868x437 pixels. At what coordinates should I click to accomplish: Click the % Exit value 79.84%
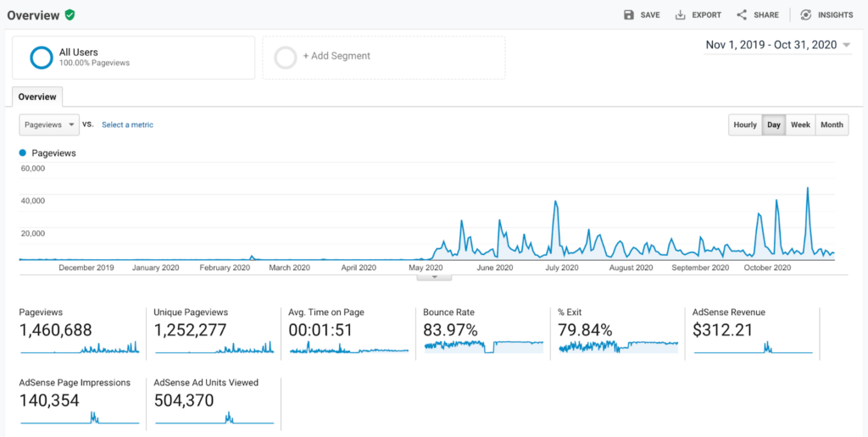(x=585, y=330)
